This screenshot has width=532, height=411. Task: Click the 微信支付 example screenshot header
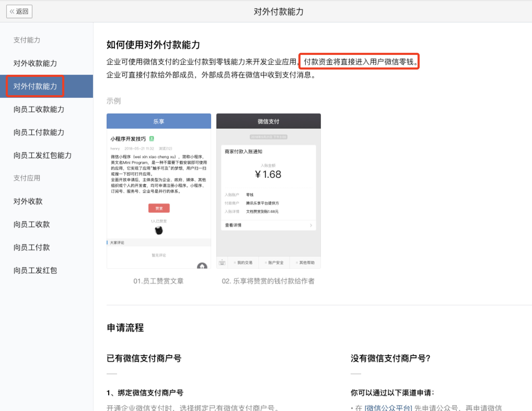pyautogui.click(x=268, y=121)
